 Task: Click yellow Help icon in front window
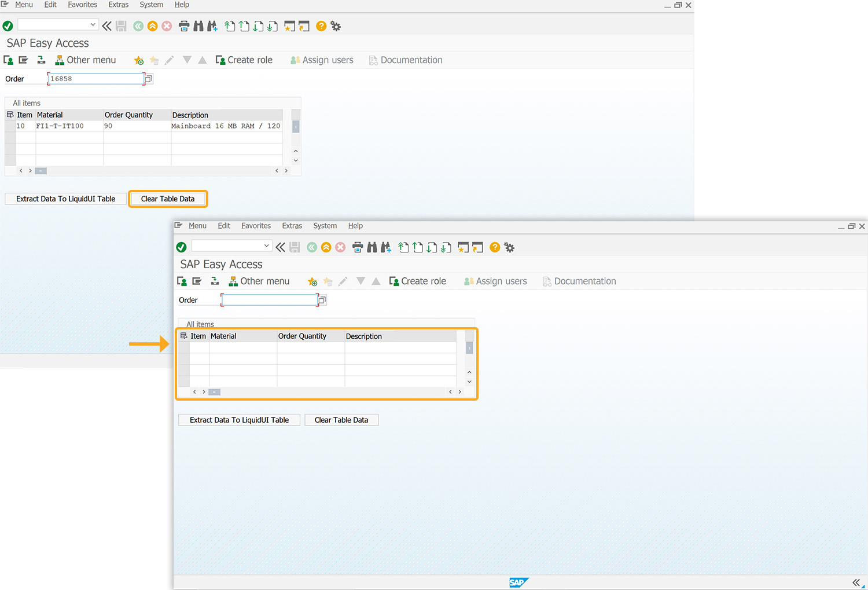tap(495, 247)
